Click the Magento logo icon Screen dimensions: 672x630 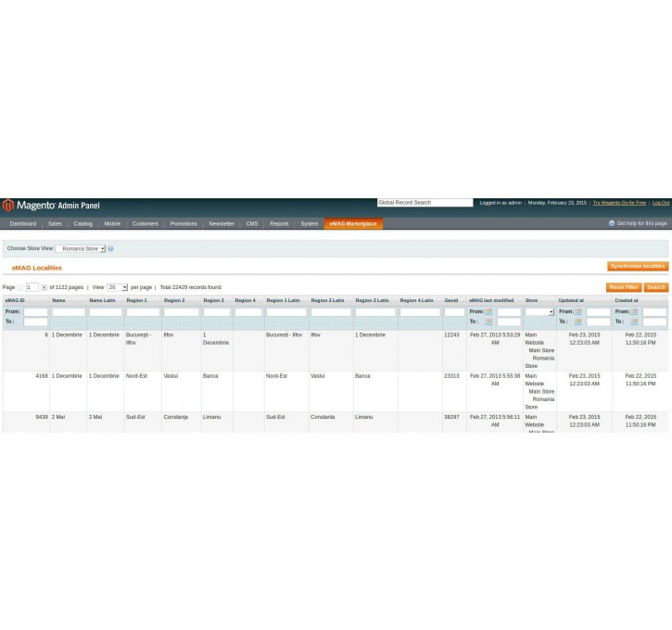[8, 205]
